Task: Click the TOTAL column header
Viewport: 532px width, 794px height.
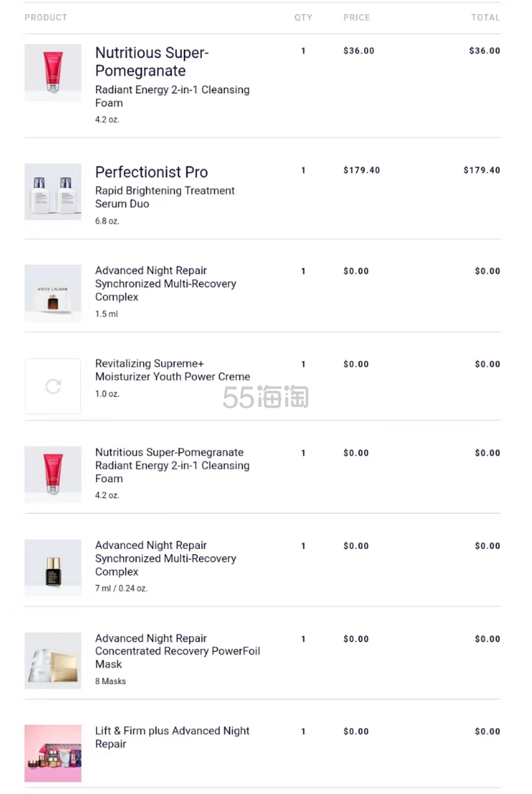Action: (485, 18)
